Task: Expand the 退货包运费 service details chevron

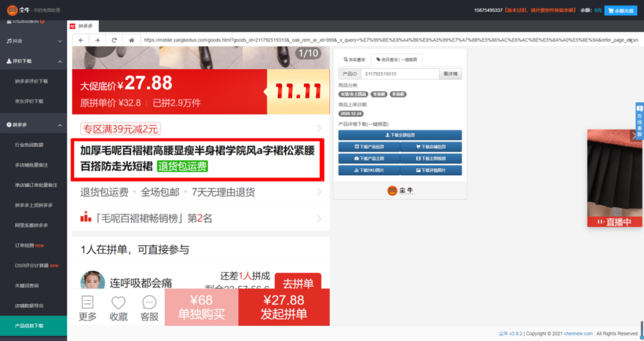Action: tap(319, 192)
